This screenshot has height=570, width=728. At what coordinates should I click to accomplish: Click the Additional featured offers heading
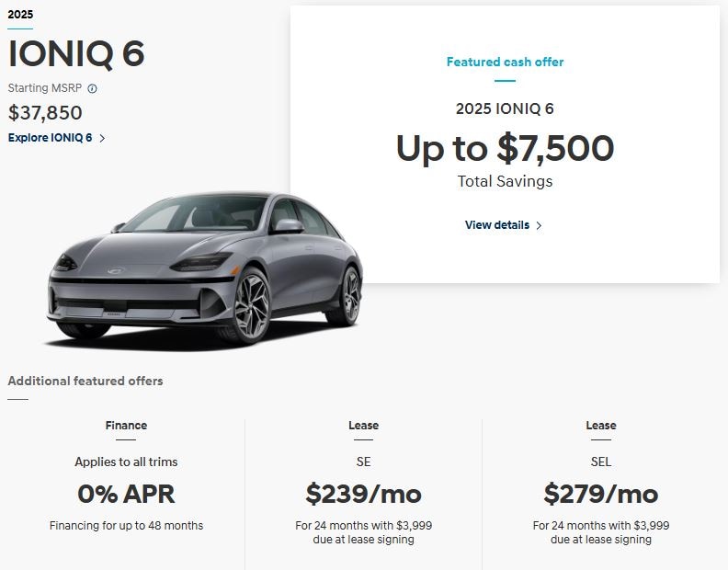point(85,381)
